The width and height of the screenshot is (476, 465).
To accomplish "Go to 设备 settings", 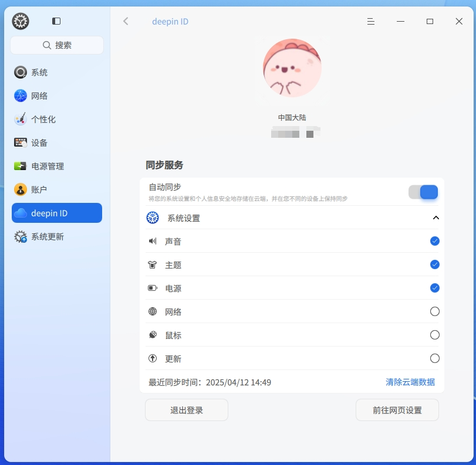I will click(57, 142).
